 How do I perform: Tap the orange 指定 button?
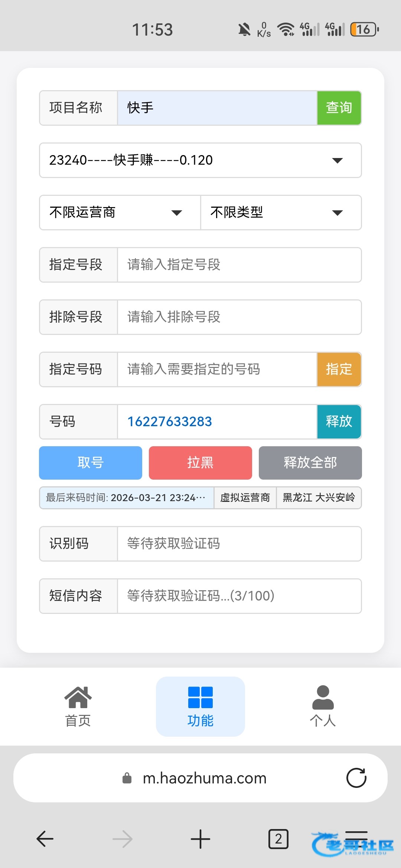pos(339,369)
